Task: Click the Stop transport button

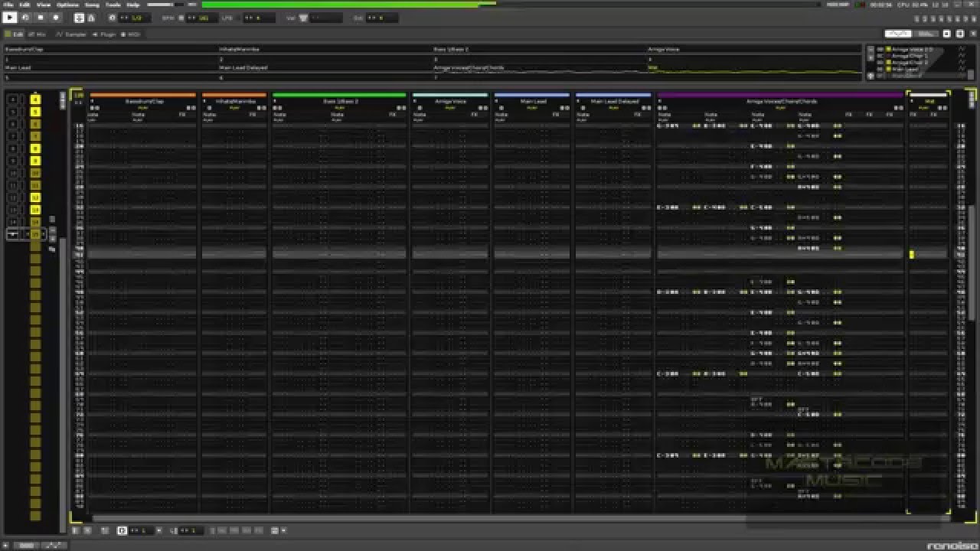Action: tap(41, 18)
